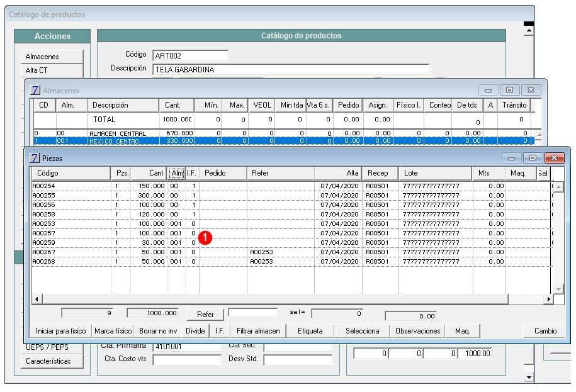Click the Refer button
This screenshot has width=576, height=392.
(205, 315)
